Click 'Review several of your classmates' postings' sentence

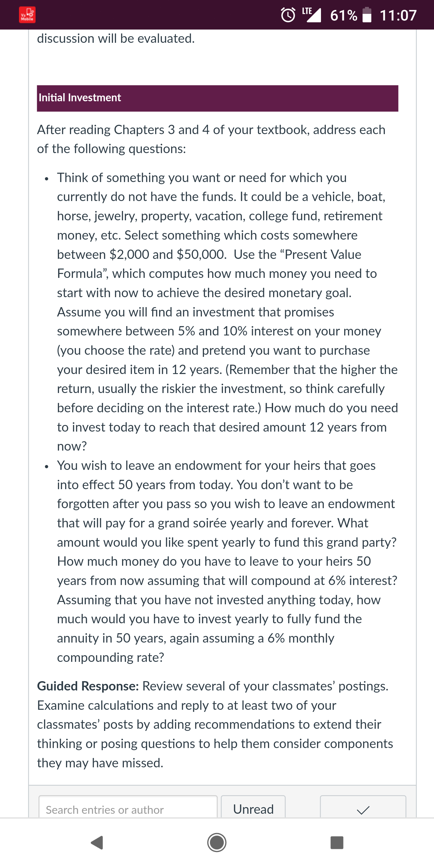coord(265,686)
